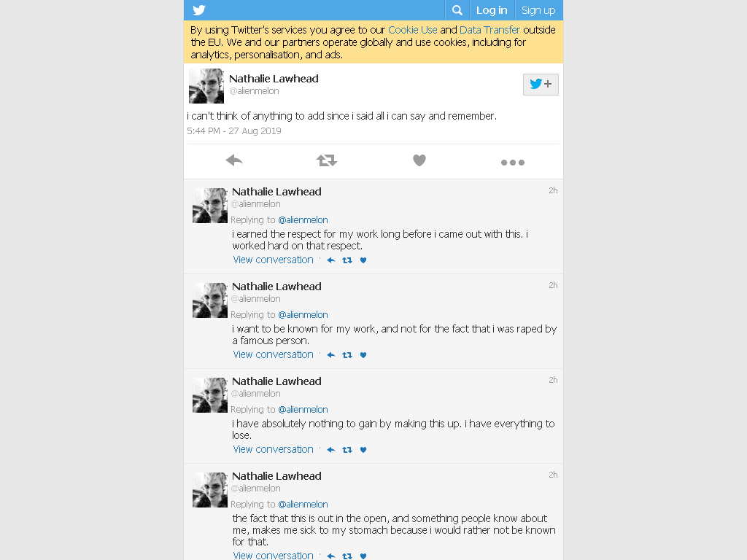The height and width of the screenshot is (560, 747).
Task: Like the main tweet with heart
Action: [419, 160]
